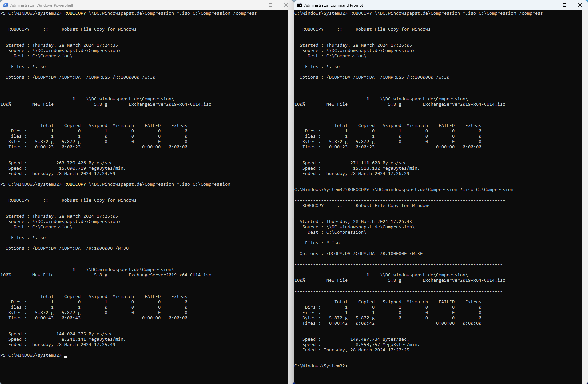This screenshot has width=588, height=384.
Task: Click the 'Administrator: Command Prompt' title text
Action: pos(333,5)
